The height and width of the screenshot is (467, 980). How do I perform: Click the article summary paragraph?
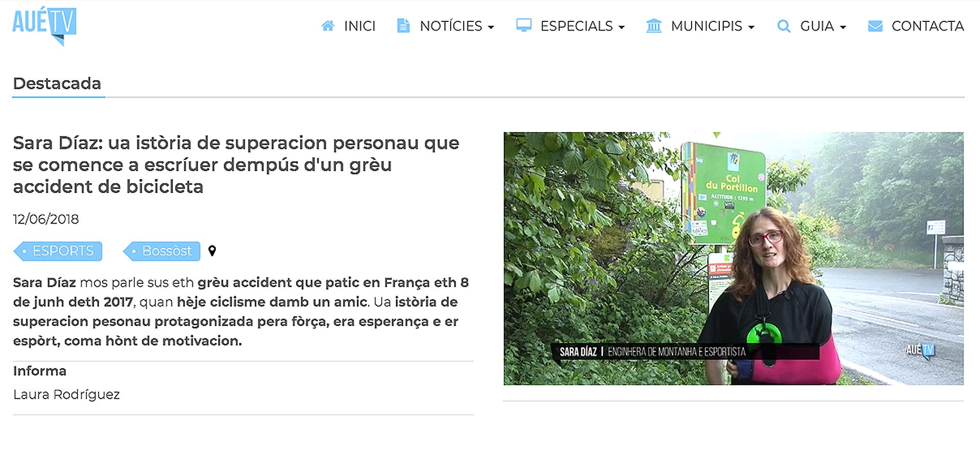(241, 311)
